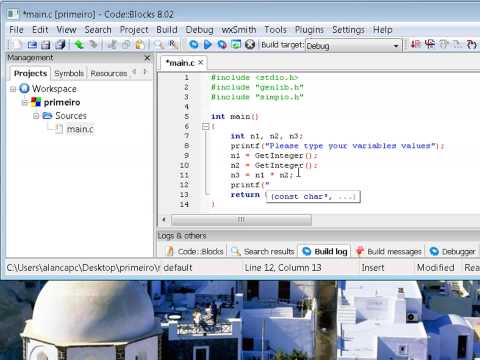This screenshot has width=480, height=360.
Task: Open the Build messages tab
Action: click(x=389, y=251)
